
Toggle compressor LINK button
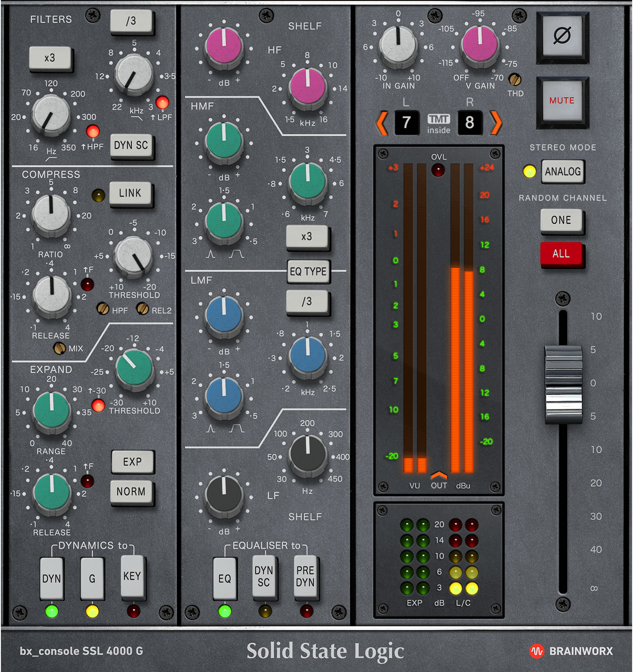[130, 193]
